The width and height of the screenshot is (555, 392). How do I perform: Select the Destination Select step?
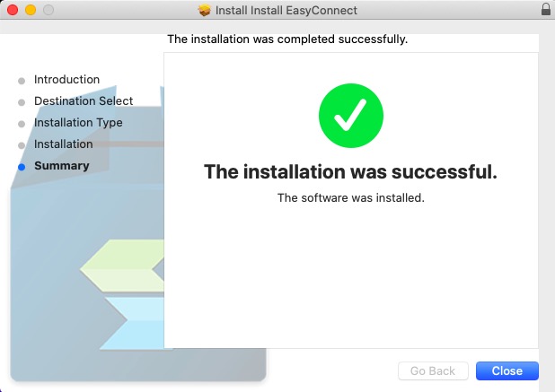pos(84,101)
